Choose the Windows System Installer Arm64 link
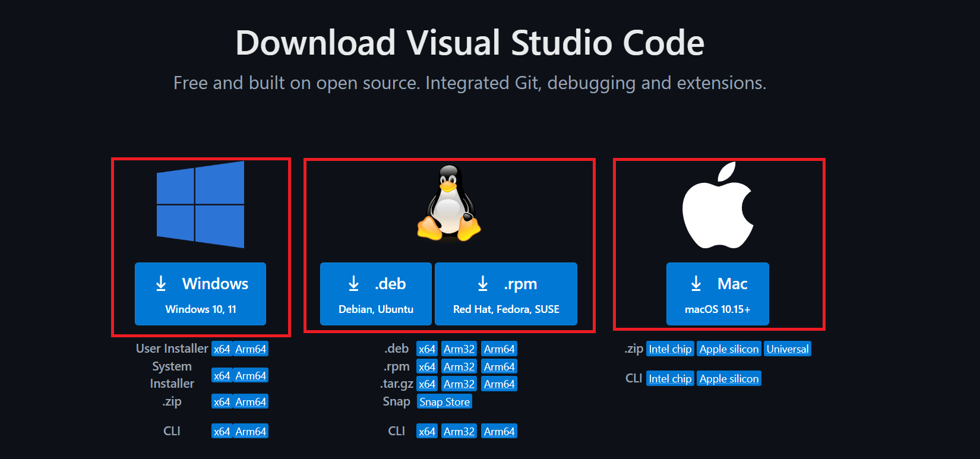Image resolution: width=980 pixels, height=459 pixels. [251, 375]
